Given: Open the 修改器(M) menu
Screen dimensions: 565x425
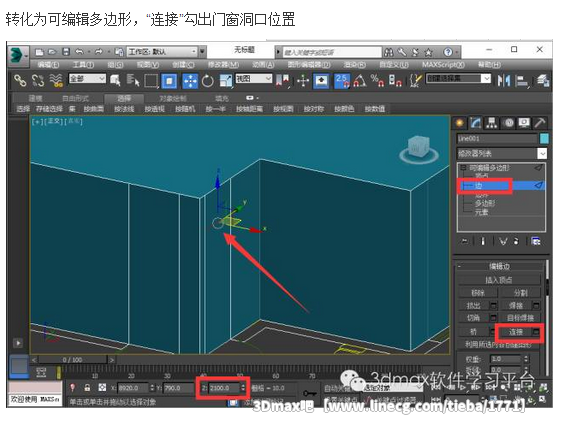Looking at the screenshot, I should pos(223,65).
